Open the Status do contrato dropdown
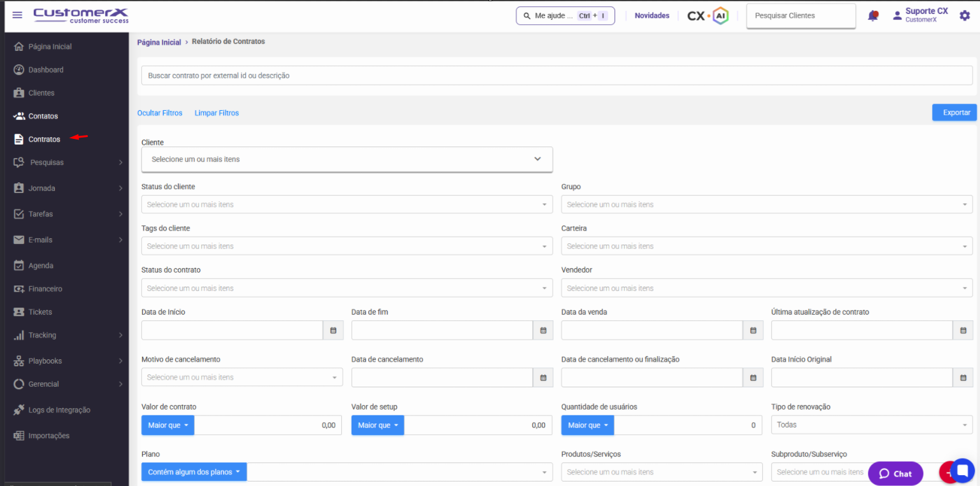Image resolution: width=980 pixels, height=486 pixels. tap(346, 289)
